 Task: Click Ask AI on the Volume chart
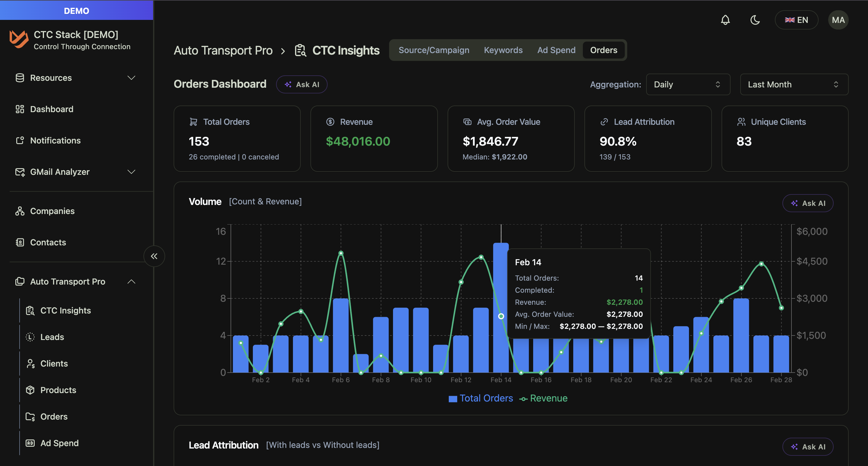[x=808, y=203]
